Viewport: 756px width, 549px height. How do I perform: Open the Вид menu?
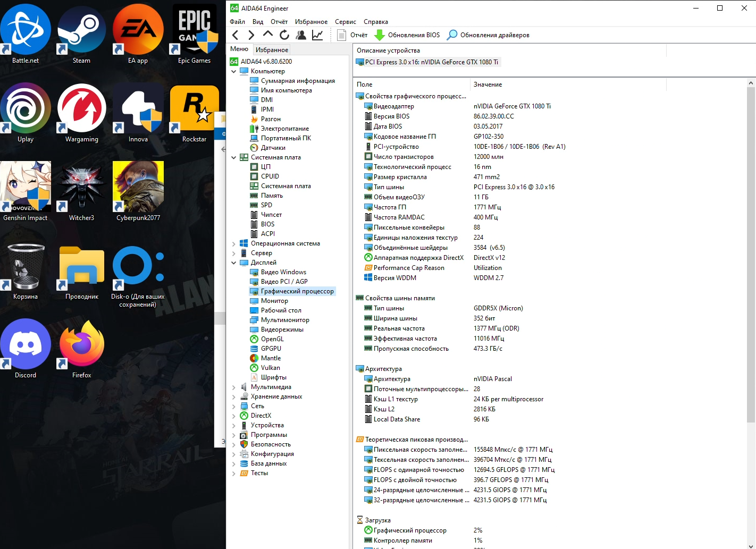pos(258,22)
